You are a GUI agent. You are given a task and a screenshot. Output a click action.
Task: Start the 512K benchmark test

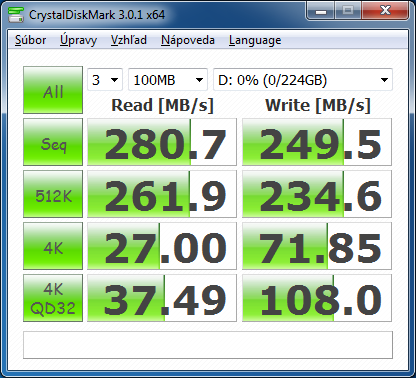[x=53, y=194]
